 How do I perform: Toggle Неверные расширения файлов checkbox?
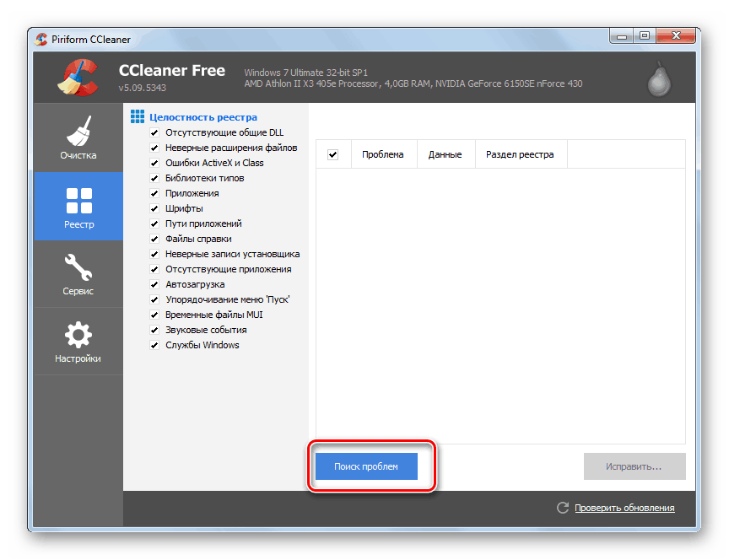click(x=154, y=148)
